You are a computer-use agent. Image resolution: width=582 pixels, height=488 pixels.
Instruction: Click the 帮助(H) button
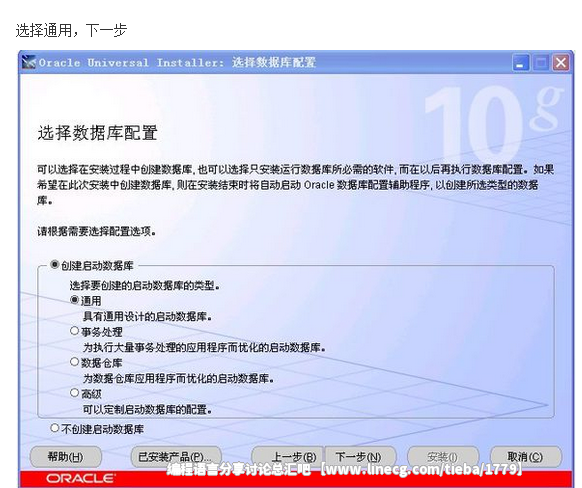[65, 457]
